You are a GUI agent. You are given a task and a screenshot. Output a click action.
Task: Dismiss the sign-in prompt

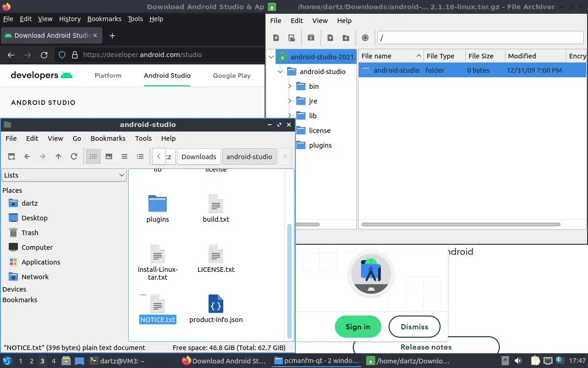[x=414, y=327]
